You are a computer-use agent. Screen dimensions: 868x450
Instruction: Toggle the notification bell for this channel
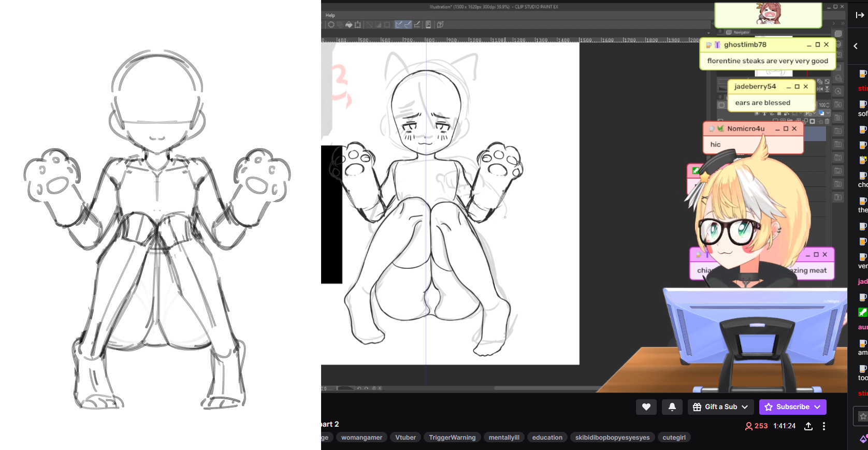pyautogui.click(x=672, y=407)
